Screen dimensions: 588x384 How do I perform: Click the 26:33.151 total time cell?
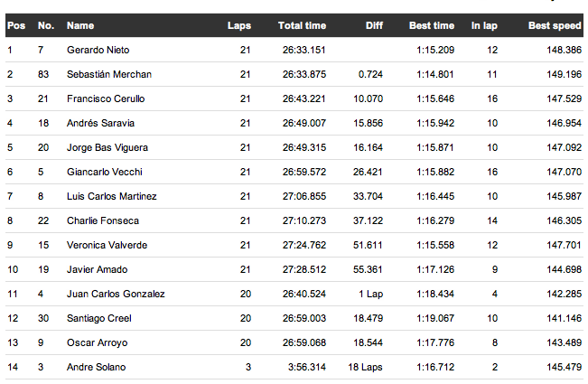click(x=303, y=50)
